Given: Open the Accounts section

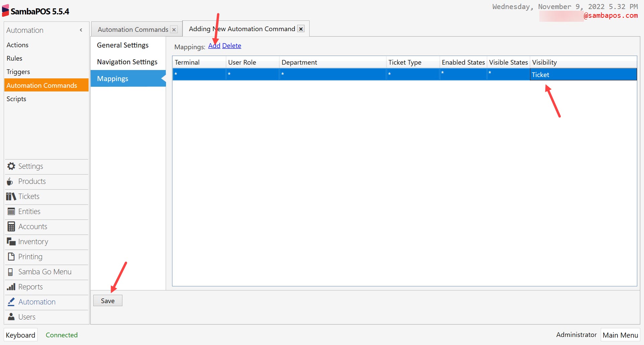Looking at the screenshot, I should tap(32, 226).
